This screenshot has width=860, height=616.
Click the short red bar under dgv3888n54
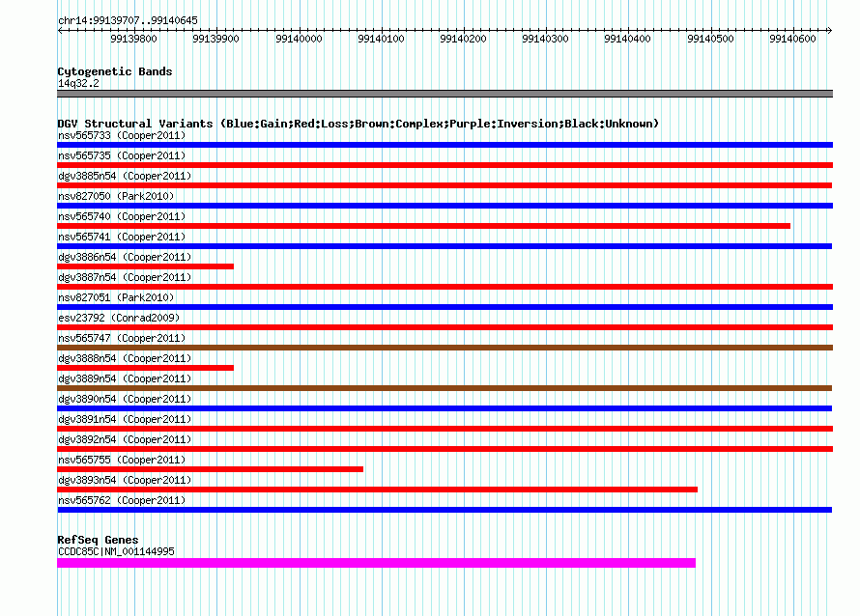pyautogui.click(x=145, y=368)
